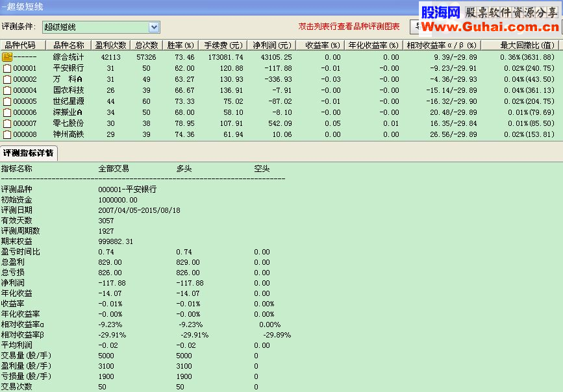Select the 万 科A row name
Viewport: 563px width, 392px height.
click(68, 79)
